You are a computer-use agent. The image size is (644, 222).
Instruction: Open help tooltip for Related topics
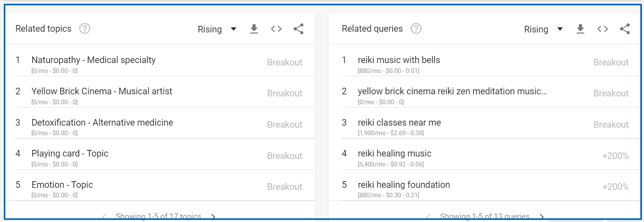[x=85, y=29]
